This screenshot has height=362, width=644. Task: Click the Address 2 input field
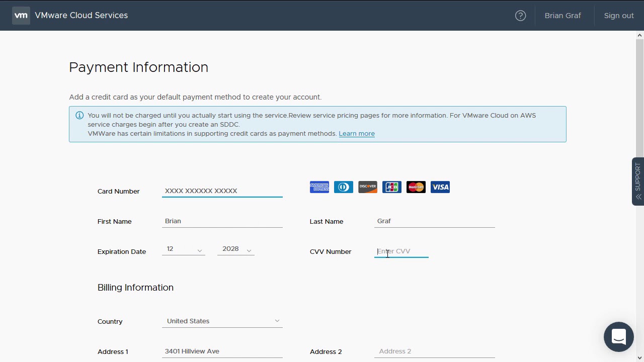coord(434,351)
